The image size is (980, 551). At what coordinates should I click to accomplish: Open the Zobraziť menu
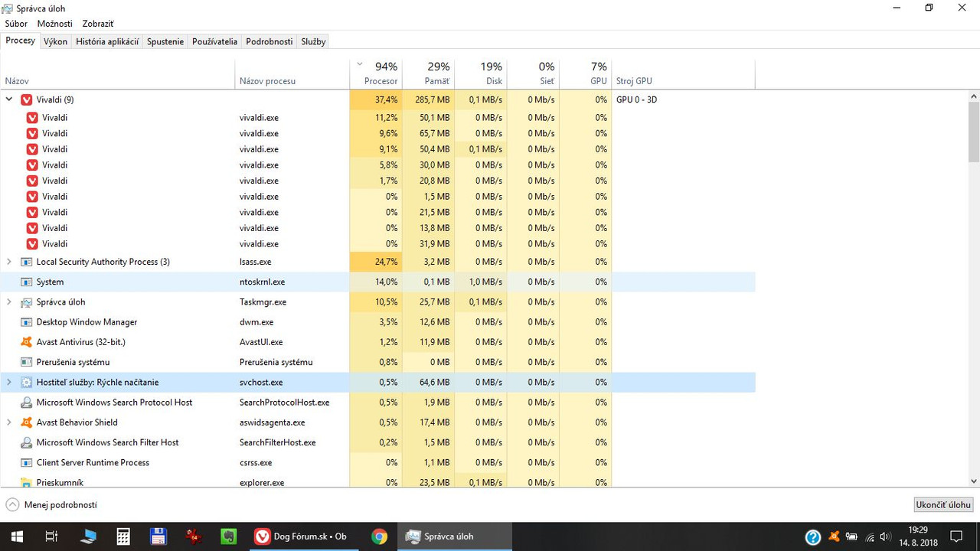coord(98,24)
